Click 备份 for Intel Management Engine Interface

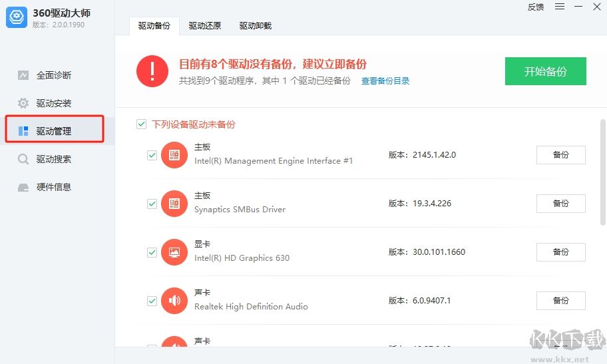click(560, 155)
